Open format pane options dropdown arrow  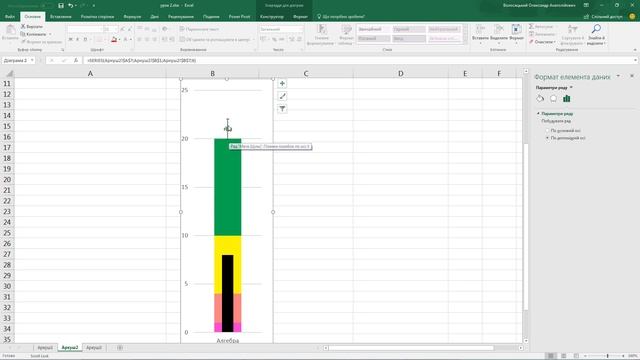(x=618, y=76)
